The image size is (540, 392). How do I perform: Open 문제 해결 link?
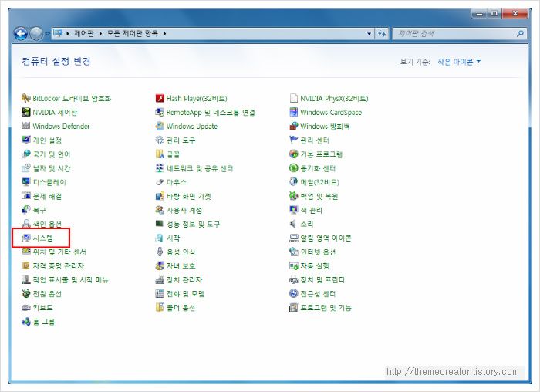47,196
